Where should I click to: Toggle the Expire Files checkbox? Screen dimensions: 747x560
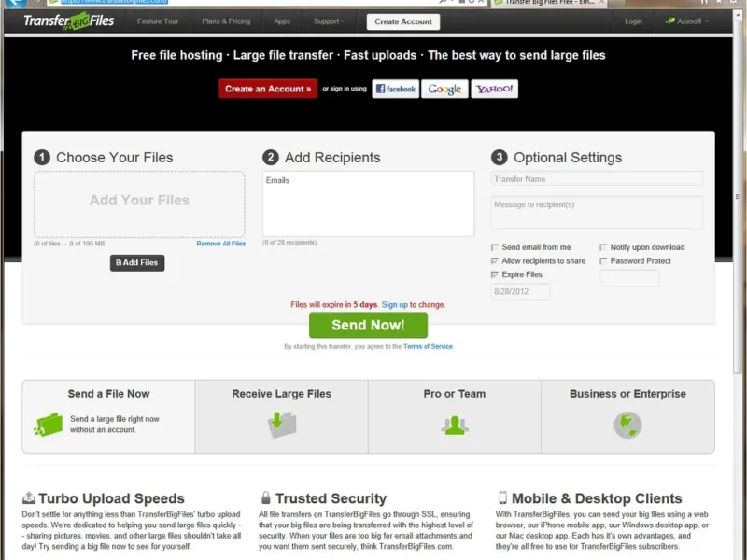point(495,274)
